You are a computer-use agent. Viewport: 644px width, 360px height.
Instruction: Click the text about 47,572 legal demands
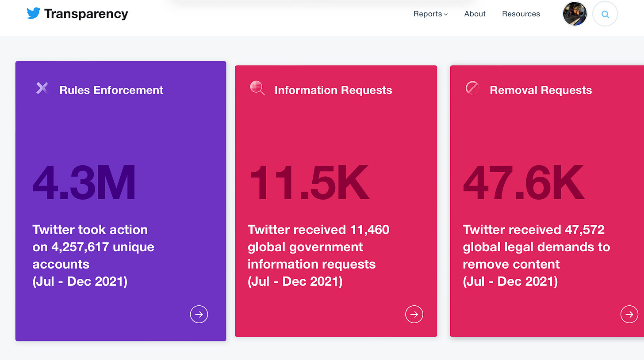(537, 255)
